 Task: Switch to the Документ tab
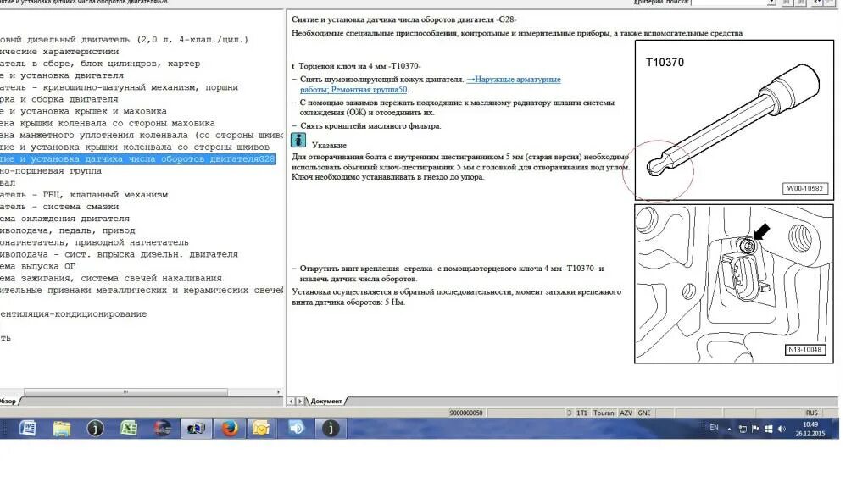coord(326,401)
